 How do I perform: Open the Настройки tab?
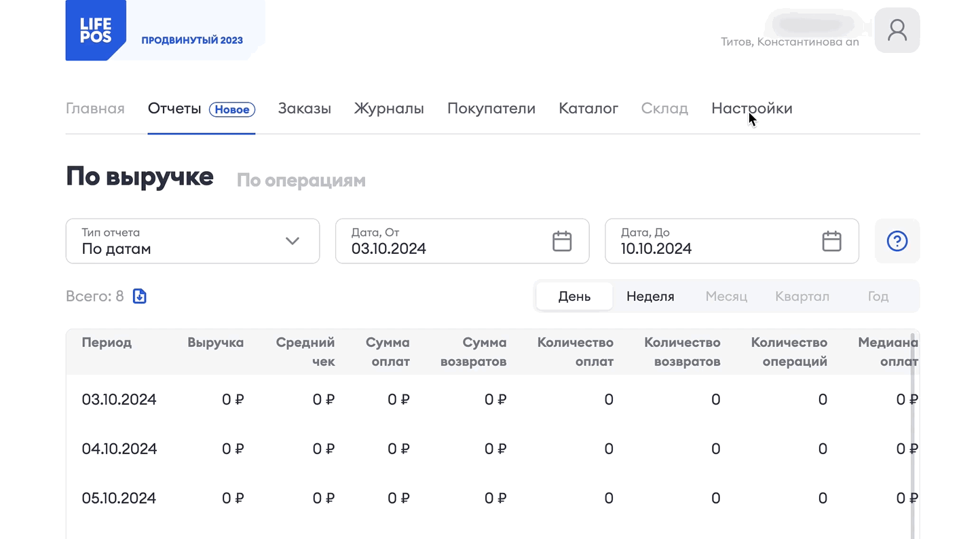coord(752,109)
